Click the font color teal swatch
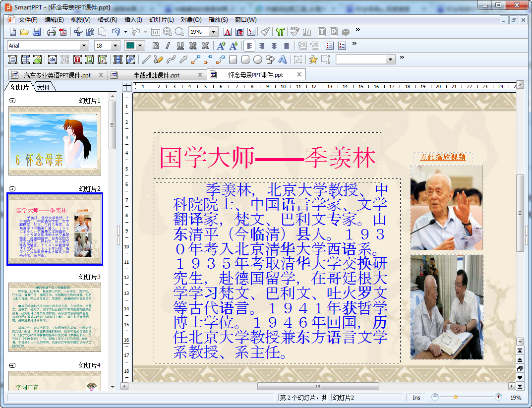This screenshot has height=408, width=532. click(130, 46)
